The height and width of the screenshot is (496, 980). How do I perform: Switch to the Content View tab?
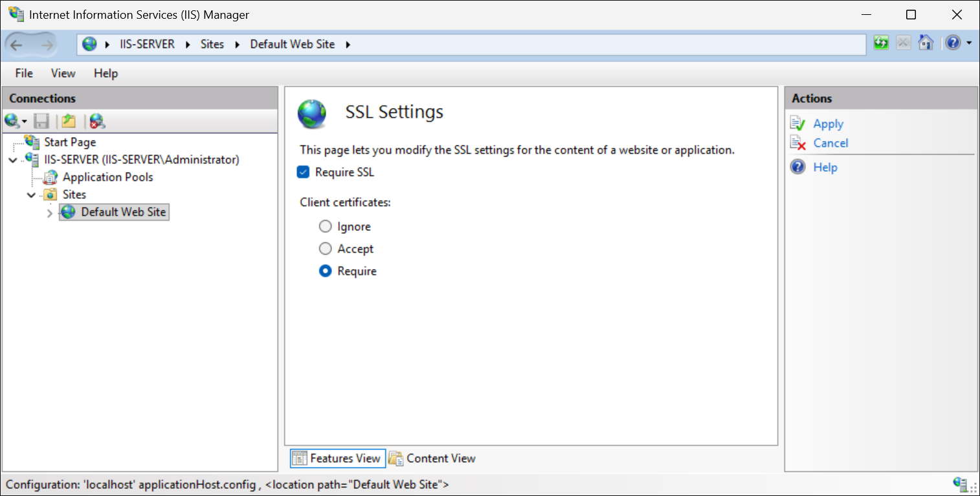[x=432, y=458]
